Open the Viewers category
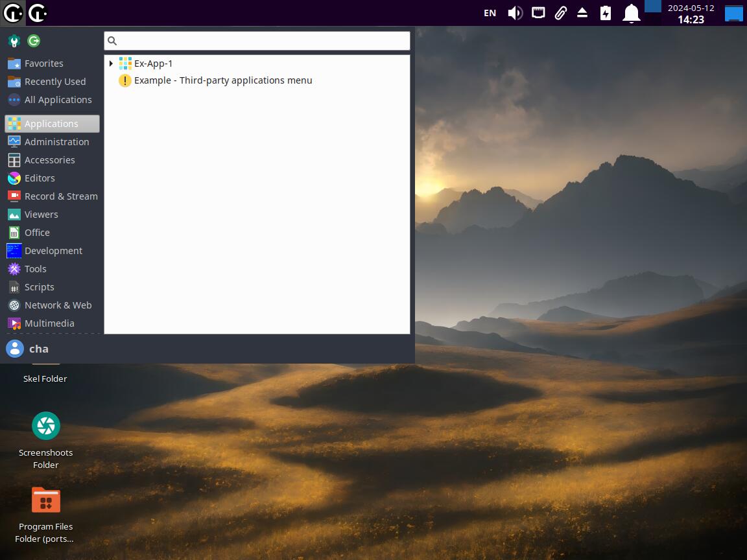 click(52, 215)
